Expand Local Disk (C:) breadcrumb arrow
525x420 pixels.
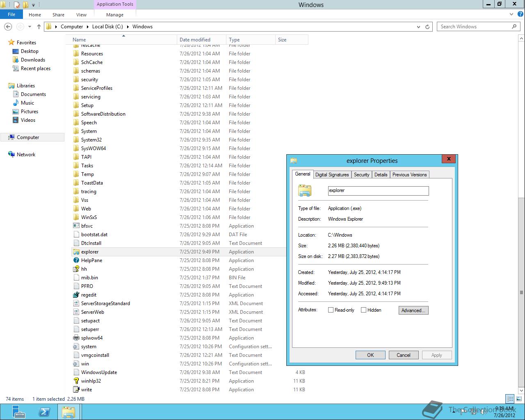pyautogui.click(x=128, y=27)
